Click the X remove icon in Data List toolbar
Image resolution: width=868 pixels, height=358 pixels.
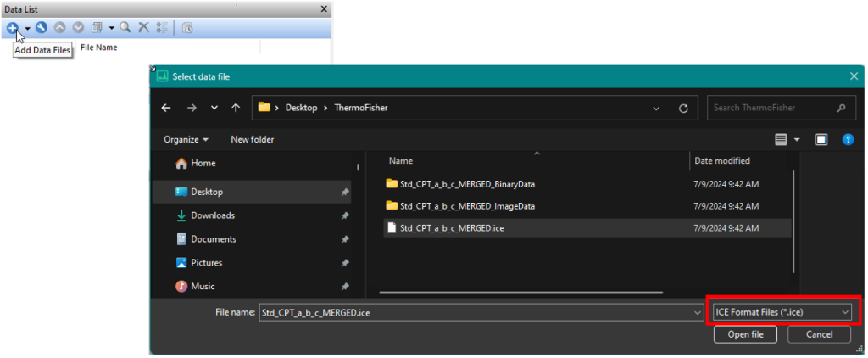coord(144,28)
